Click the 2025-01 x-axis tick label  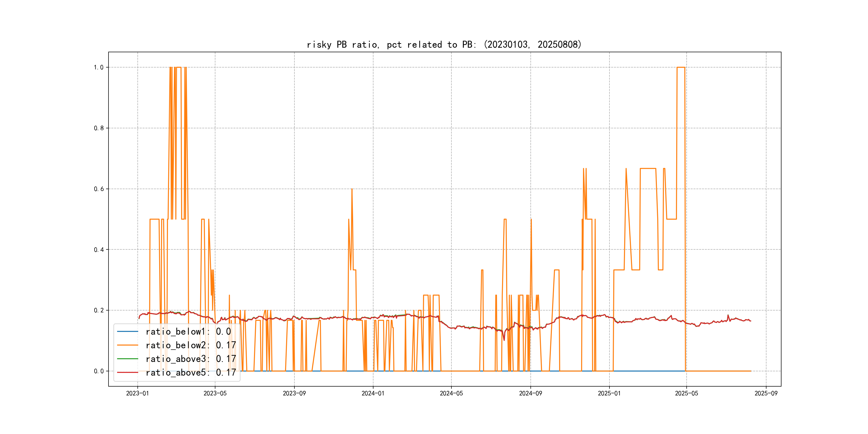pos(609,393)
